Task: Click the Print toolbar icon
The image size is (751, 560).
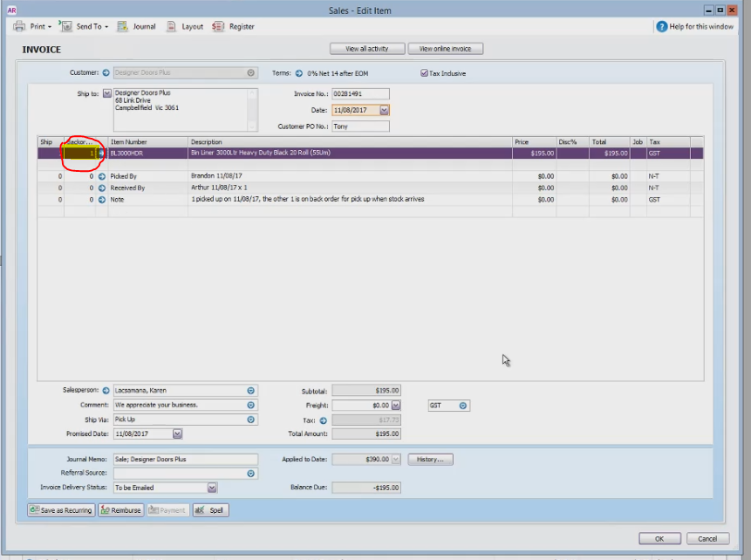Action: tap(19, 26)
